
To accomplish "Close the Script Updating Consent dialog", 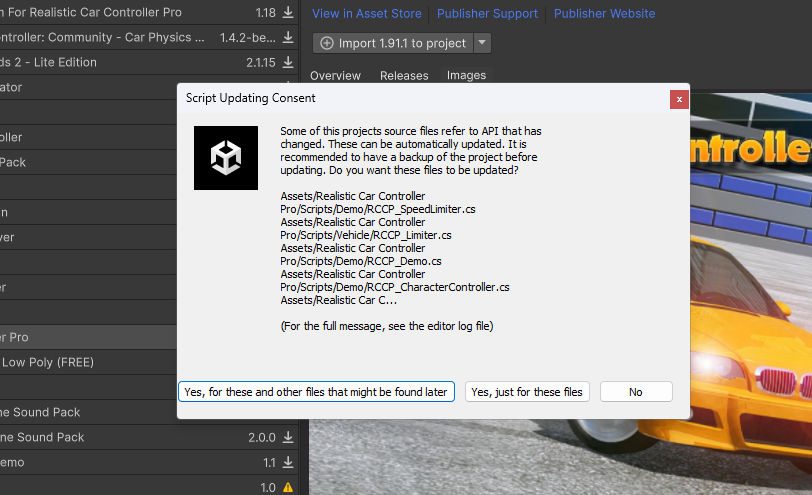I will pos(679,99).
